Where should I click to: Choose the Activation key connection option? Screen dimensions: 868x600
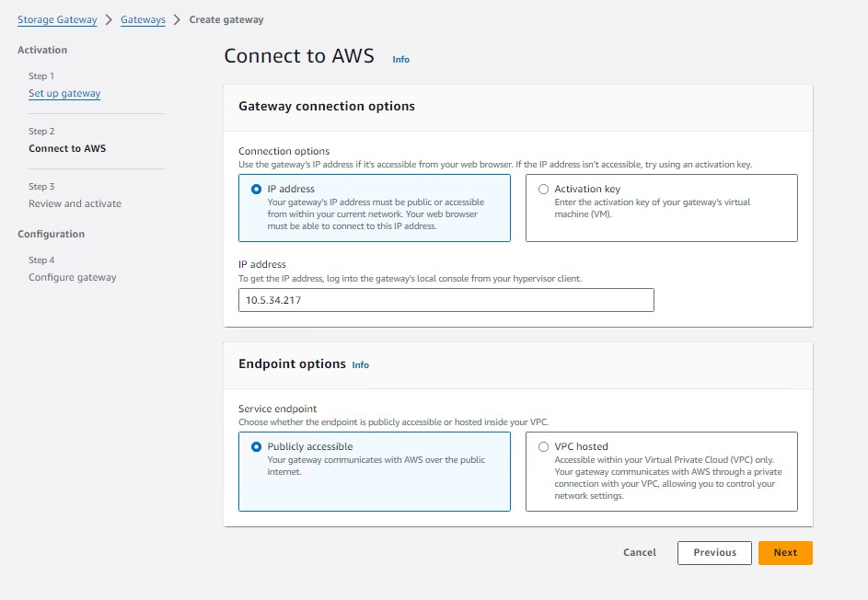click(x=544, y=190)
